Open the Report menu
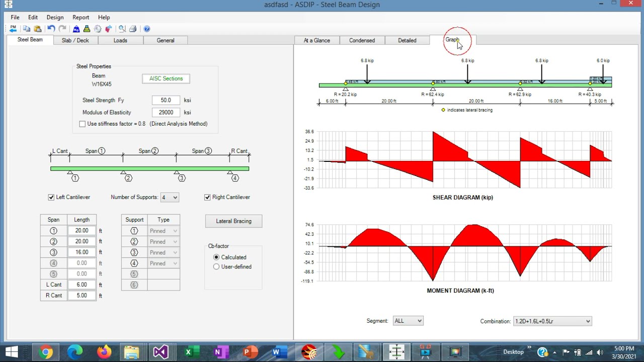The width and height of the screenshot is (644, 362). pyautogui.click(x=80, y=17)
